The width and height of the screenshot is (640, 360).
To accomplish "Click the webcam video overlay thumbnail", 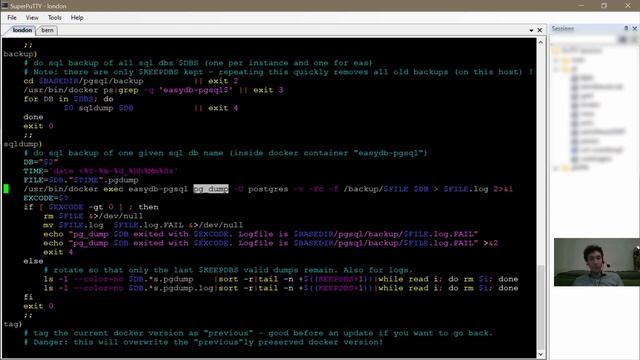I will [x=596, y=262].
